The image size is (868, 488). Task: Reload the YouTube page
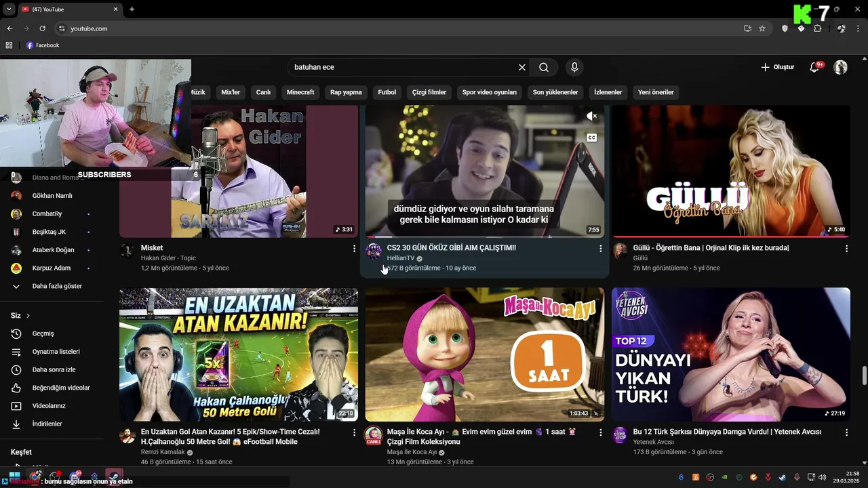[x=42, y=28]
